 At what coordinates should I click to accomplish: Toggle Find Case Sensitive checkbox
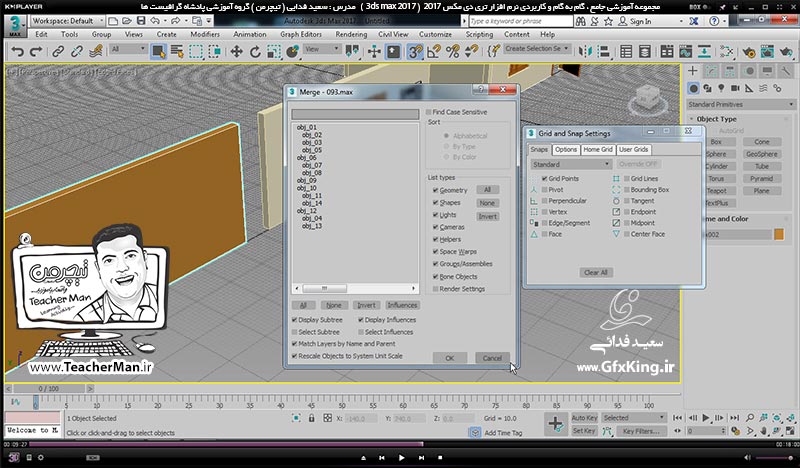point(429,112)
